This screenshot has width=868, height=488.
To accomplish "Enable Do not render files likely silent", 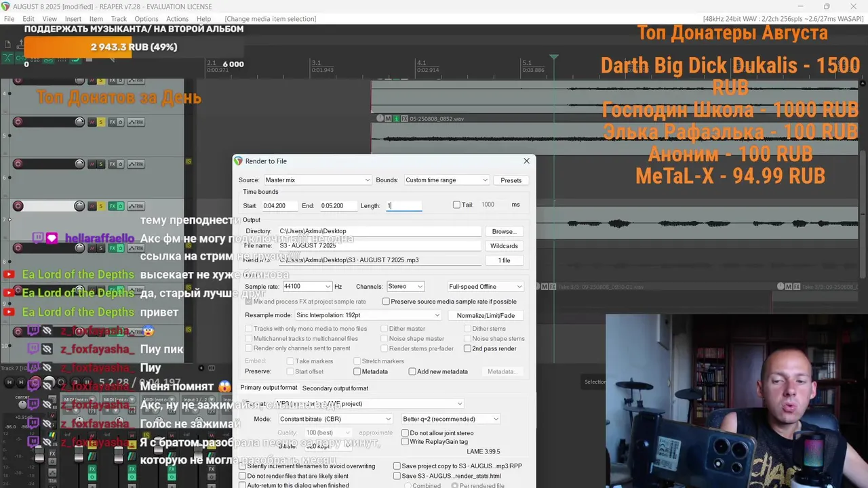I will click(243, 476).
